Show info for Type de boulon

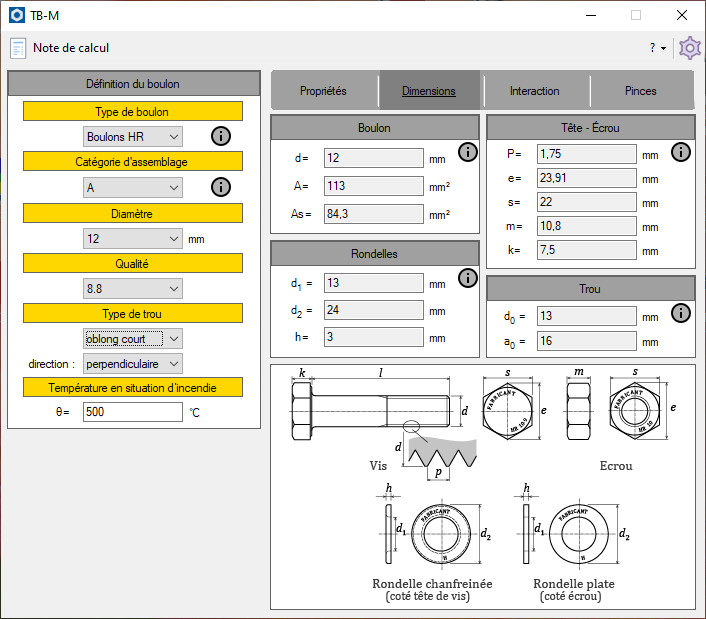coord(221,136)
